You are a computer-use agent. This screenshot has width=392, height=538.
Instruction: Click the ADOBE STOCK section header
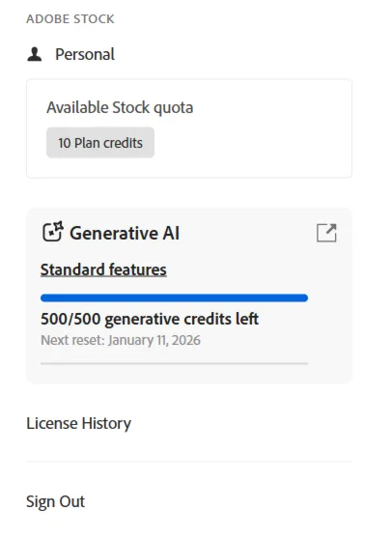(70, 19)
